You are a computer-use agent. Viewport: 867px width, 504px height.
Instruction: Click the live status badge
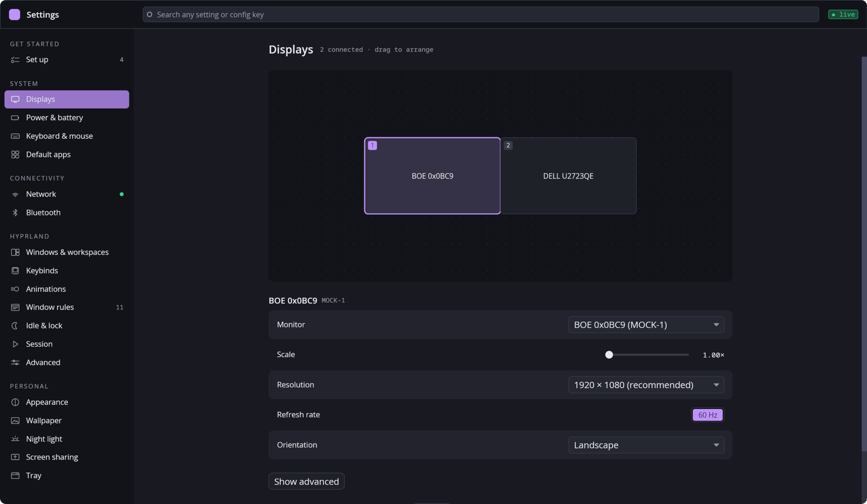click(843, 15)
